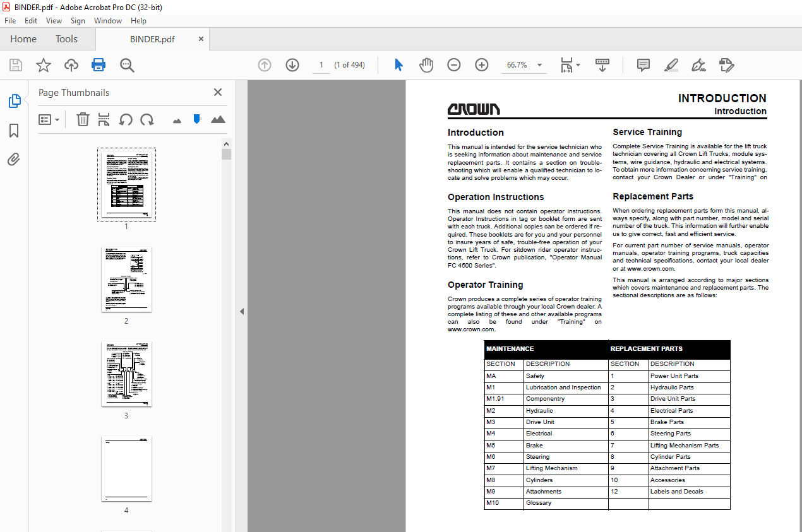Click the Save file icon
The image size is (802, 532).
tap(16, 65)
